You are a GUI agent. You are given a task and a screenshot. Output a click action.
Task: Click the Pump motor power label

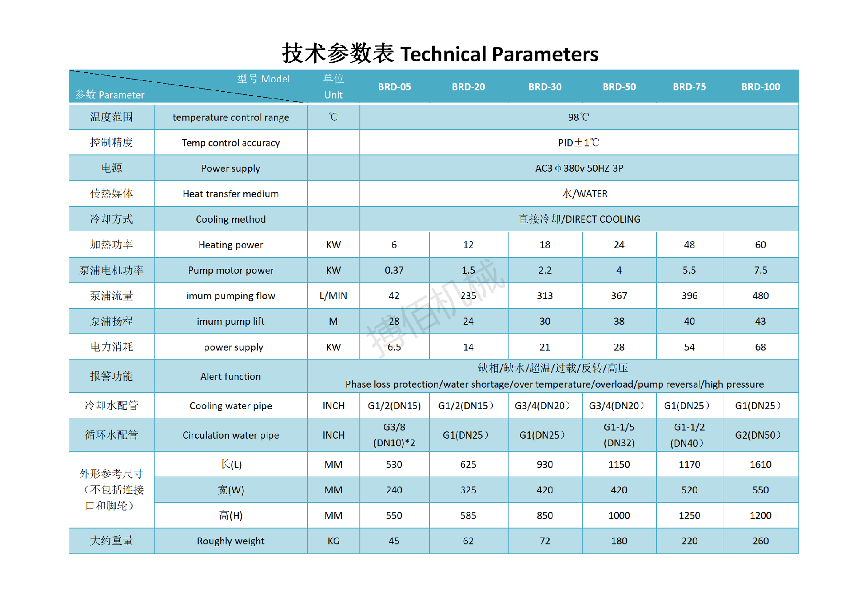(231, 271)
